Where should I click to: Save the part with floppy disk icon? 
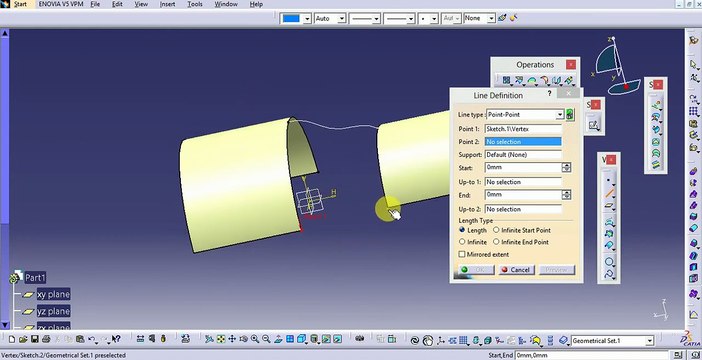[34, 339]
